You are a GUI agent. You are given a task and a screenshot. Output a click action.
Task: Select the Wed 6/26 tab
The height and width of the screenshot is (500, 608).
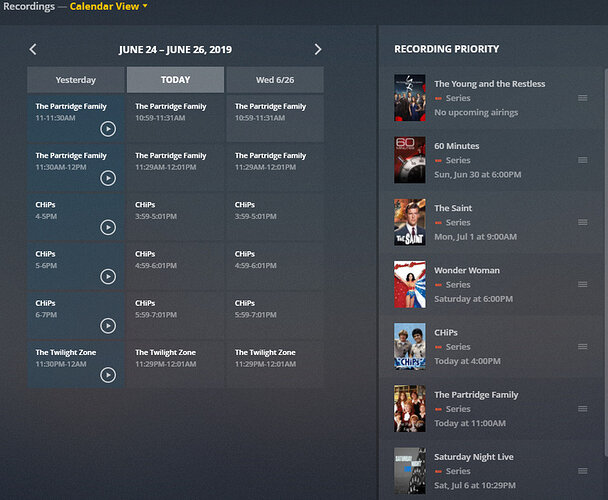tap(275, 80)
